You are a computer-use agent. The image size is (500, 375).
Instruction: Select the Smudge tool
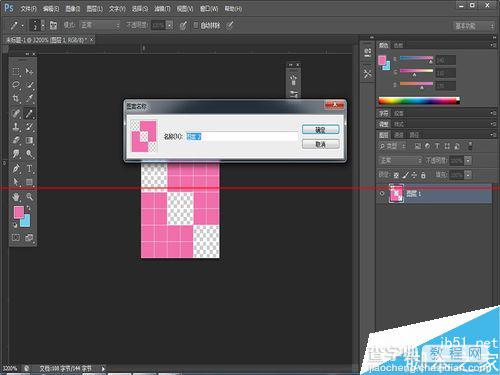coord(16,154)
